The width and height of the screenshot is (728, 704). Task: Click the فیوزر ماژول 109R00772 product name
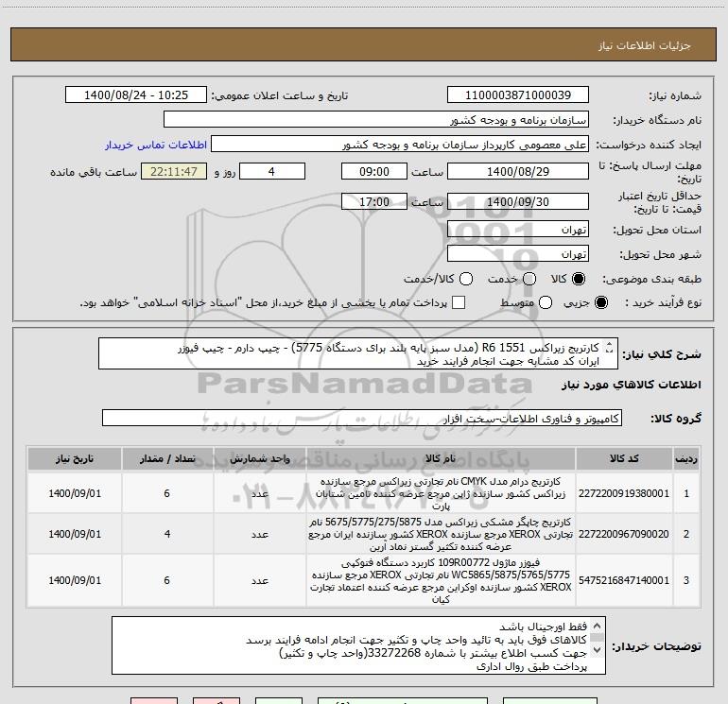[x=441, y=580]
